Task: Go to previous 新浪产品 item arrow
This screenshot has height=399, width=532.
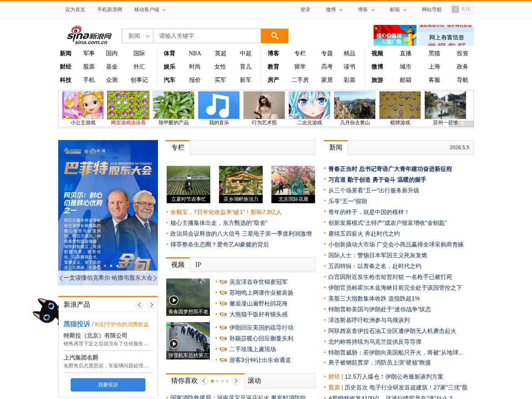Action: point(140,305)
